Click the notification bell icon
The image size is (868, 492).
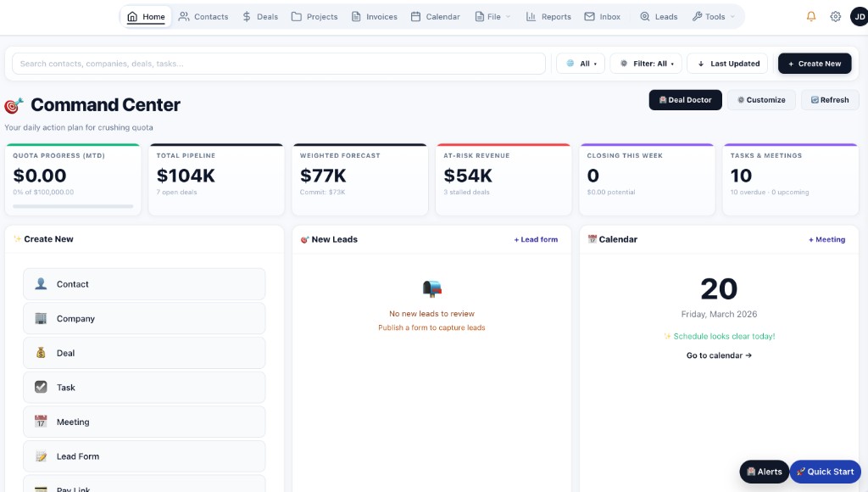tap(810, 15)
